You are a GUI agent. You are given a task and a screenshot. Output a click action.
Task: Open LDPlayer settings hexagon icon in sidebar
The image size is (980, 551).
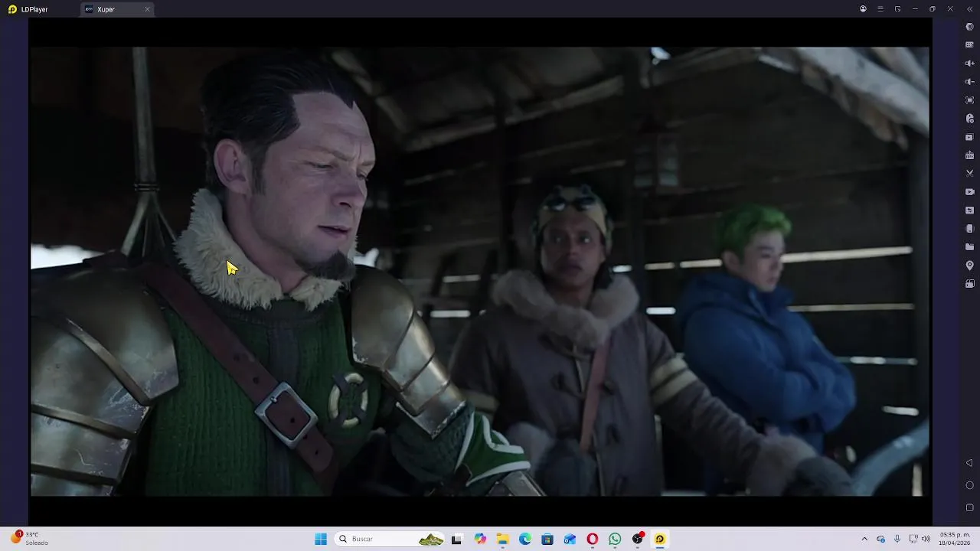click(969, 27)
